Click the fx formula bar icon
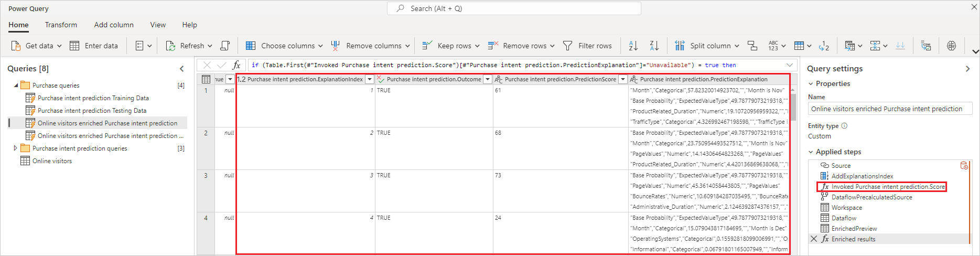This screenshot has height=256, width=980. point(236,65)
